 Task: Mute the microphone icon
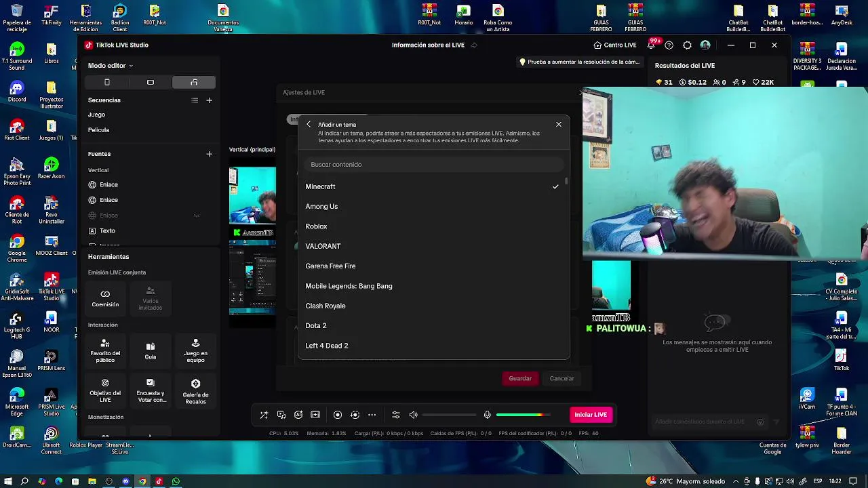click(x=487, y=415)
